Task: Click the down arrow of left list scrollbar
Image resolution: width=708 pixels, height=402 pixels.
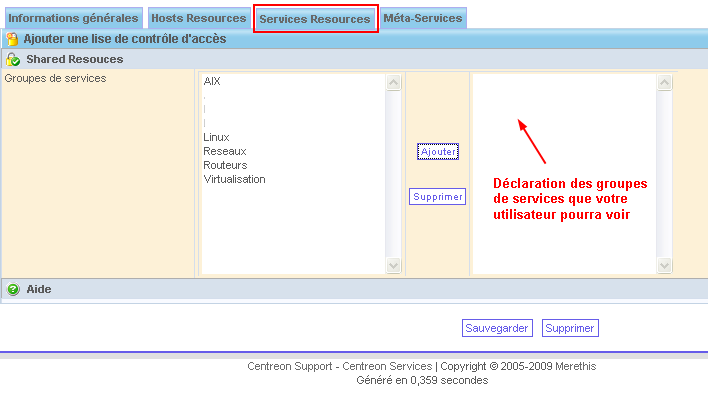Action: click(393, 265)
